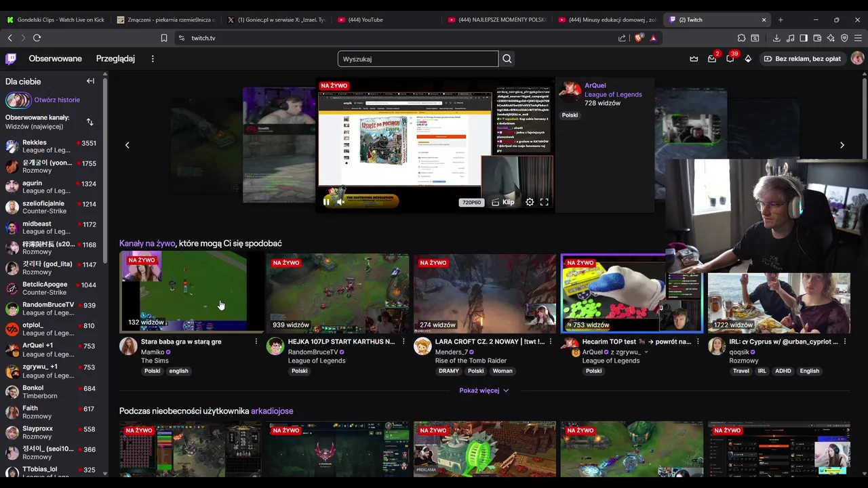The height and width of the screenshot is (488, 868).
Task: Open options for HEJKA 107LP Karthus stream
Action: click(x=403, y=342)
